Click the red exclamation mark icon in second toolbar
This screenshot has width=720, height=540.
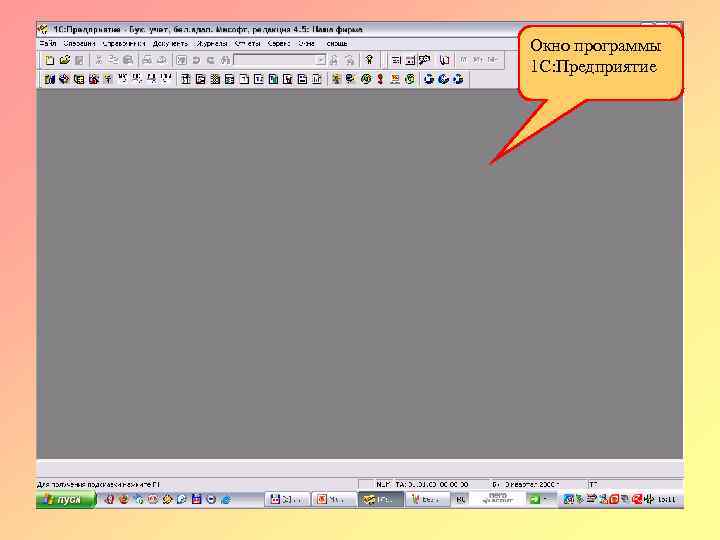pos(380,79)
